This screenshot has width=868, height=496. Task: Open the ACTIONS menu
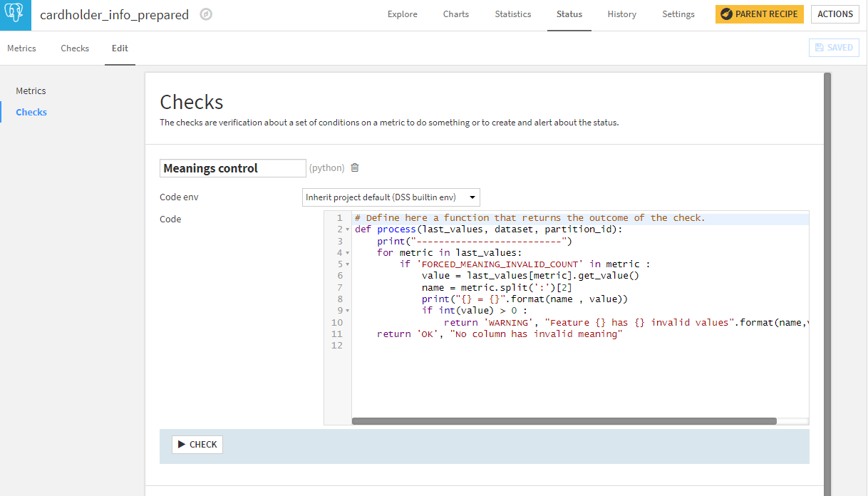(835, 14)
